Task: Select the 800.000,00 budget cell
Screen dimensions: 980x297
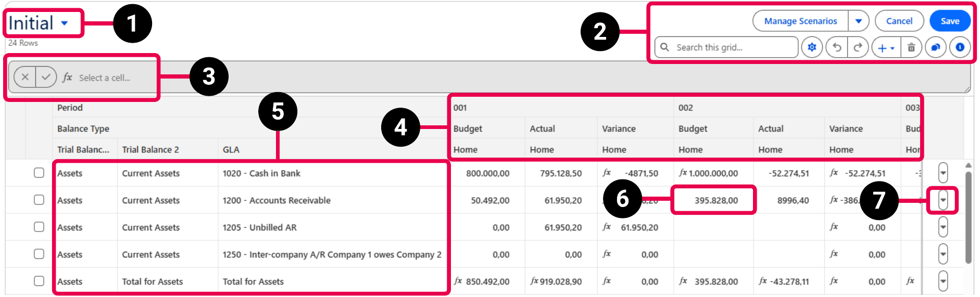Action: pyautogui.click(x=487, y=173)
